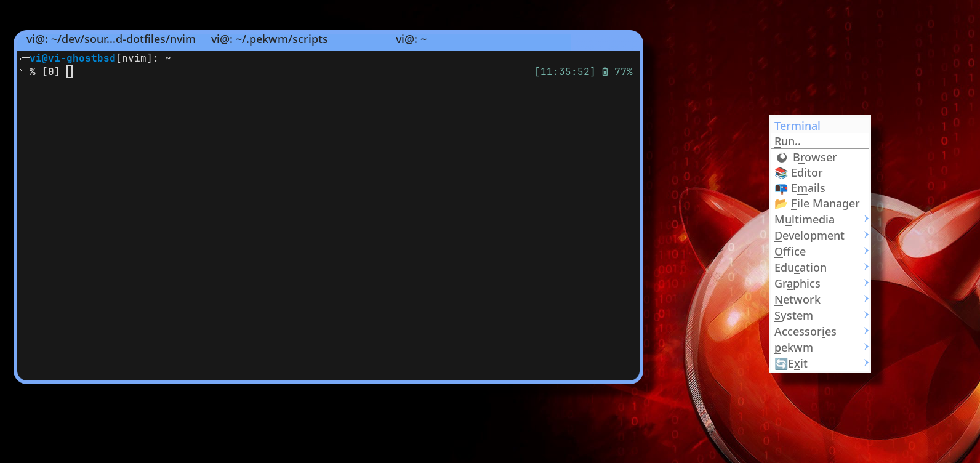Expand the Graphics submenu
This screenshot has height=463, width=980.
(x=797, y=284)
